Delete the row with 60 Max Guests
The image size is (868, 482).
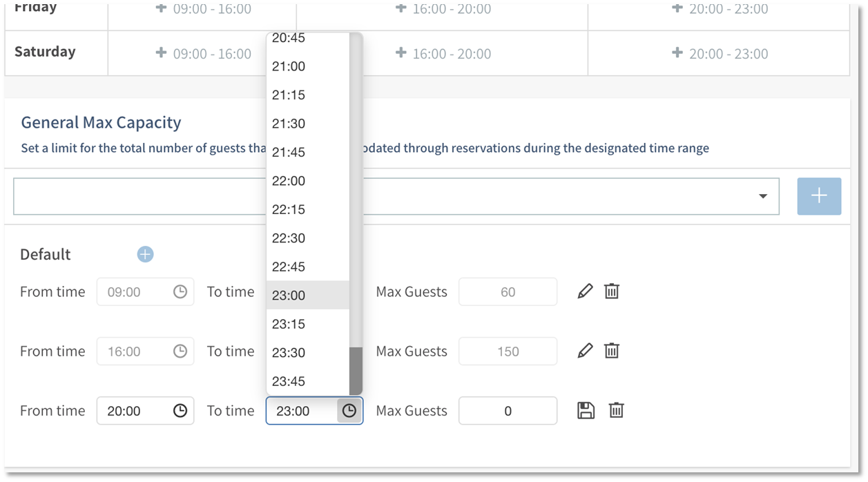point(612,291)
